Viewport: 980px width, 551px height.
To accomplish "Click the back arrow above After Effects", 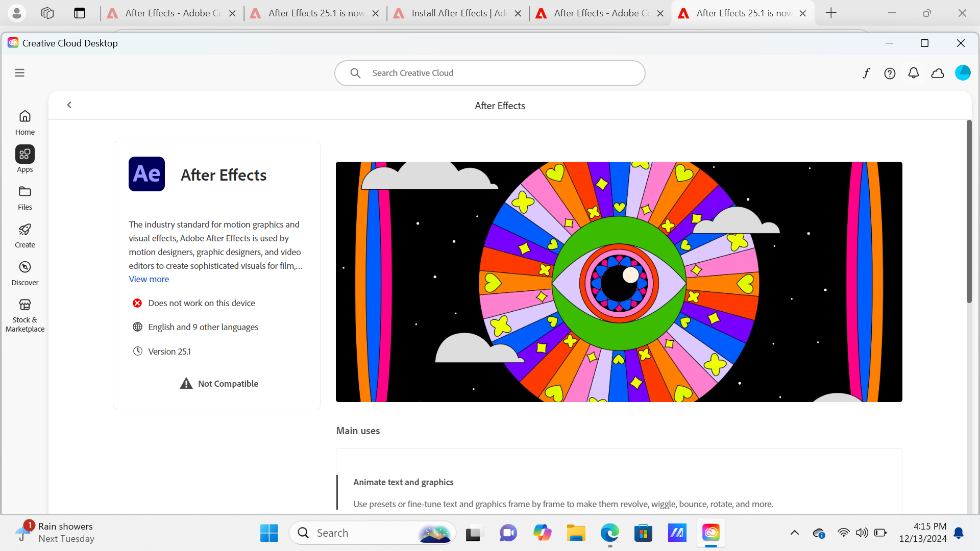I will [69, 105].
